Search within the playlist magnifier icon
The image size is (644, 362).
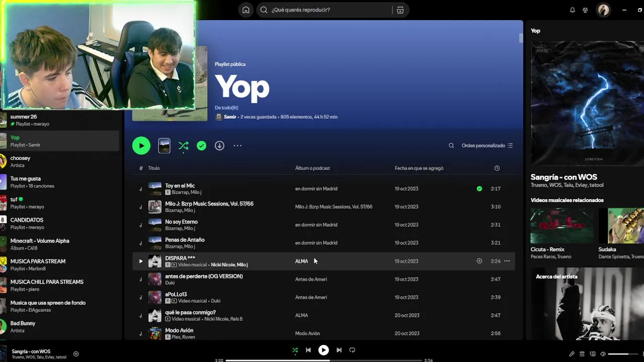[451, 146]
